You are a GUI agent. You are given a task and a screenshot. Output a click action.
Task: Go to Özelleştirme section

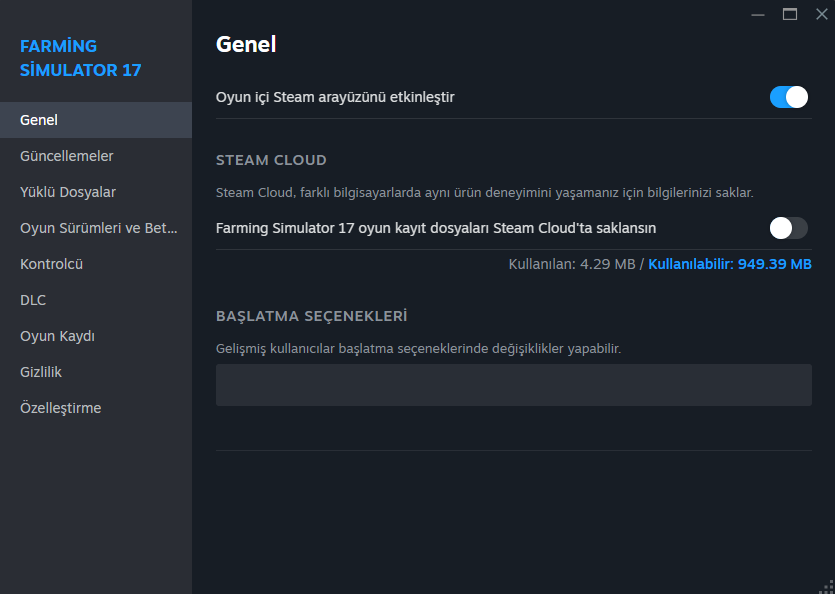coord(96,408)
